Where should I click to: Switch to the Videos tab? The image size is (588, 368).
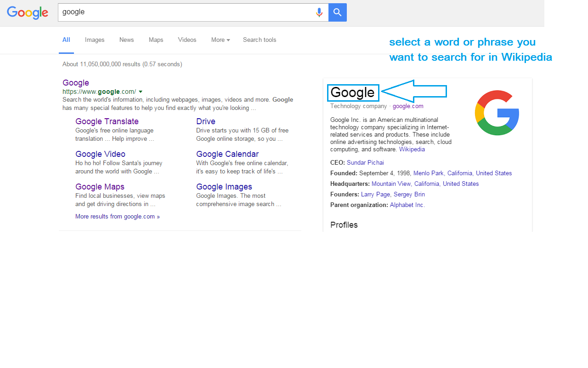[187, 40]
